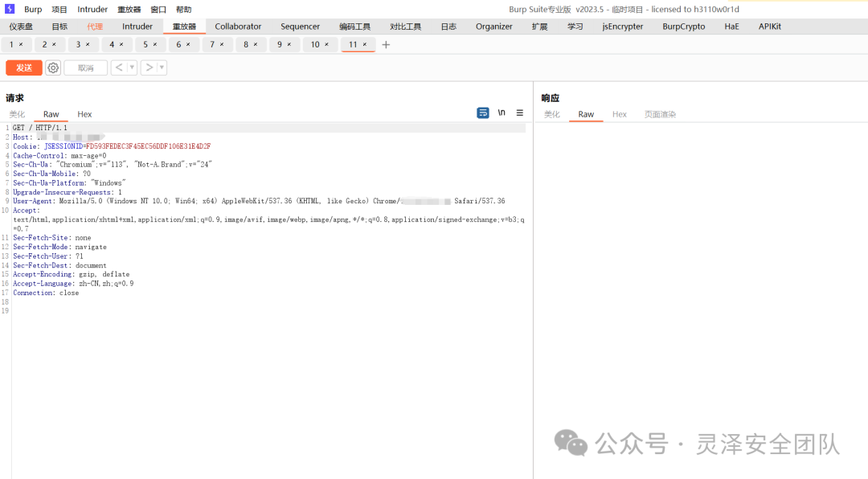Viewport: 868px width, 479px height.
Task: Expand the back history dropdown arrow
Action: point(132,68)
